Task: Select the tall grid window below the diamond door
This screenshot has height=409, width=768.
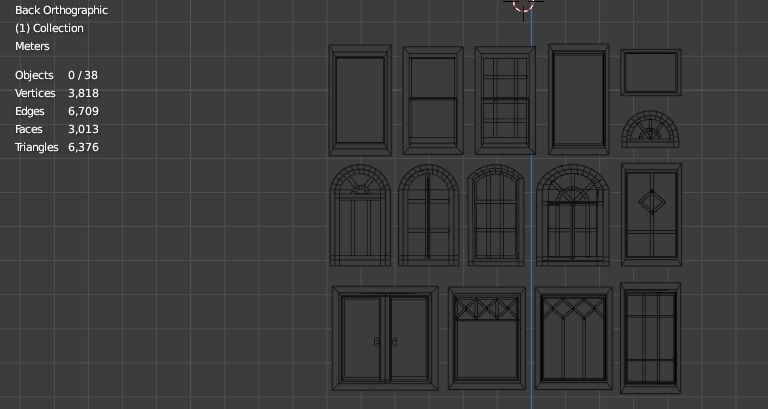Action: pyautogui.click(x=650, y=338)
